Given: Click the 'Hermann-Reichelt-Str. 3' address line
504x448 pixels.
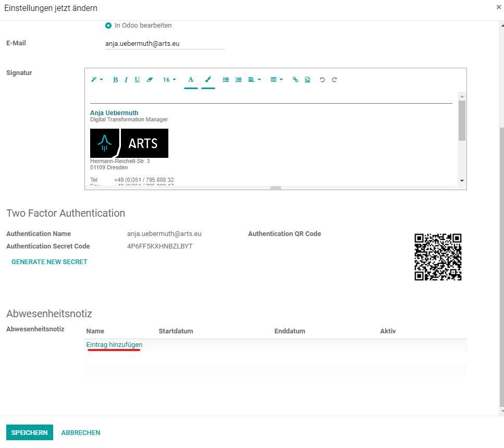Looking at the screenshot, I should (x=120, y=161).
